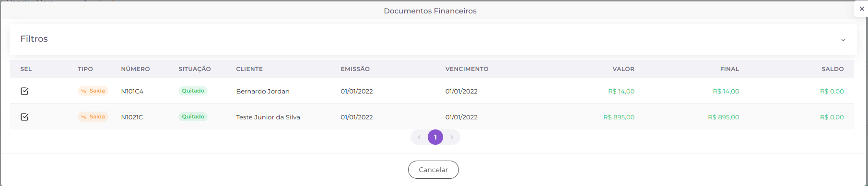The height and width of the screenshot is (186, 868).
Task: Click Quitado badge for Teste Junior
Action: click(193, 117)
